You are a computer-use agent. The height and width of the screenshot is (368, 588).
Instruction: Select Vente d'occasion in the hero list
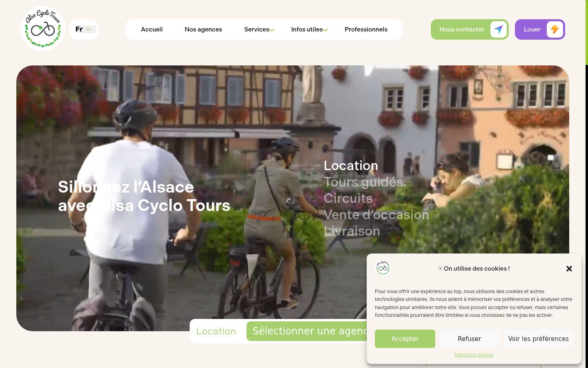point(376,215)
